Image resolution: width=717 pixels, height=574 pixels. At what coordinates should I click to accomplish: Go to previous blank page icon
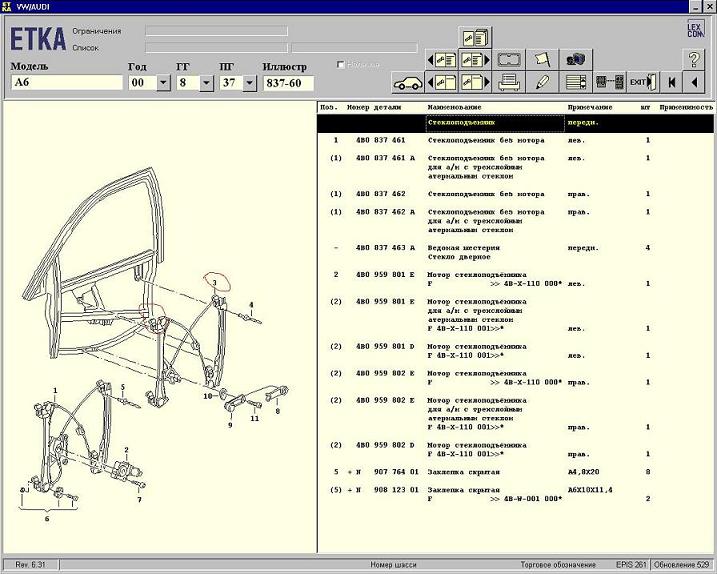(442, 82)
